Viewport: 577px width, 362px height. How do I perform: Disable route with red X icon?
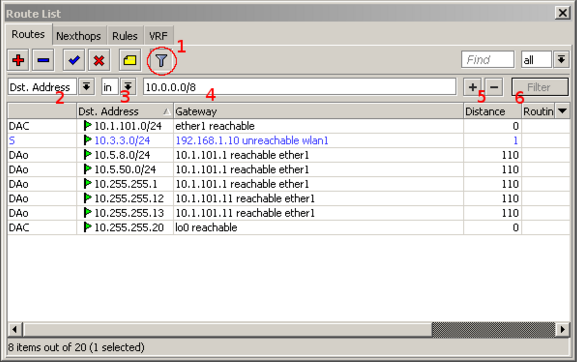point(99,60)
